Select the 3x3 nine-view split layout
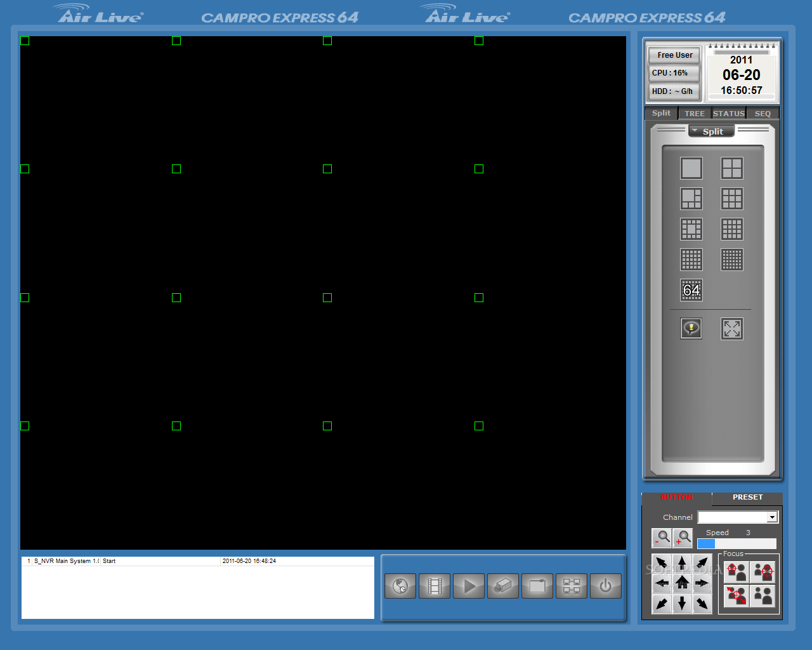This screenshot has width=812, height=650. pyautogui.click(x=732, y=199)
